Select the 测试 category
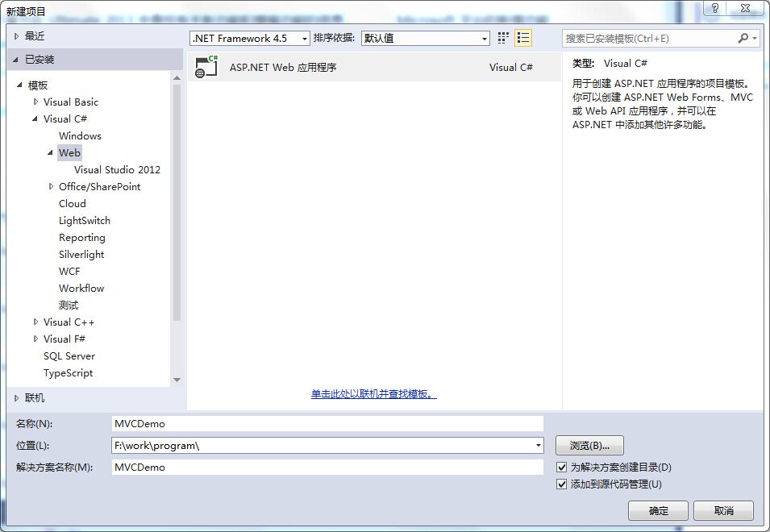This screenshot has height=532, width=770. tap(69, 305)
